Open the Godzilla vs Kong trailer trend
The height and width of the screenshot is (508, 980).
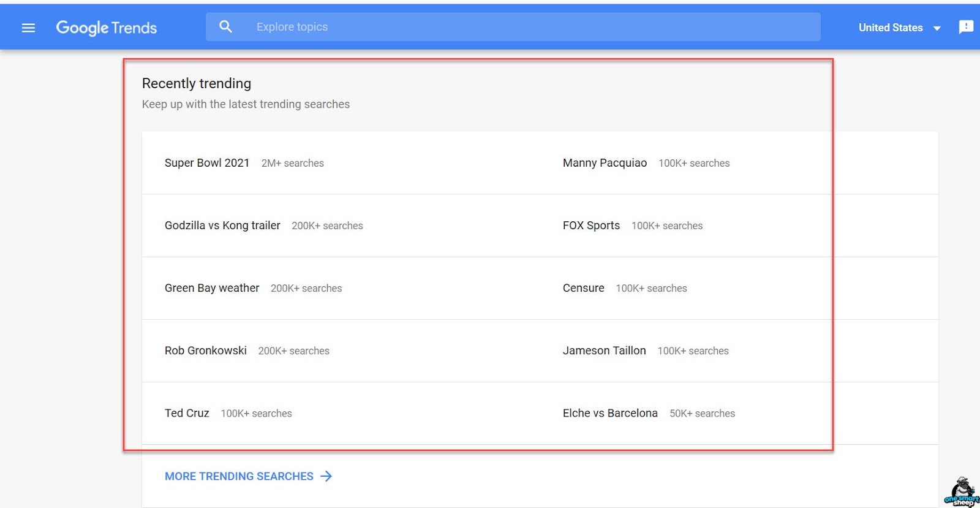click(222, 226)
